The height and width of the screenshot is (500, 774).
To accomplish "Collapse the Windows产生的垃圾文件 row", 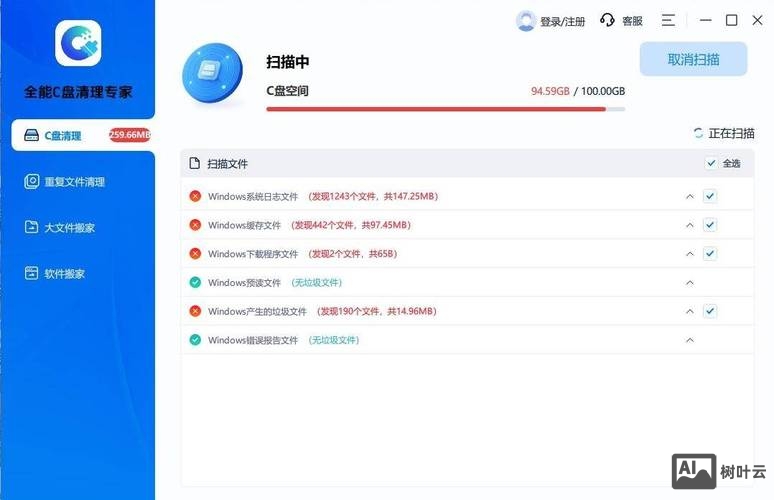I will (x=690, y=311).
